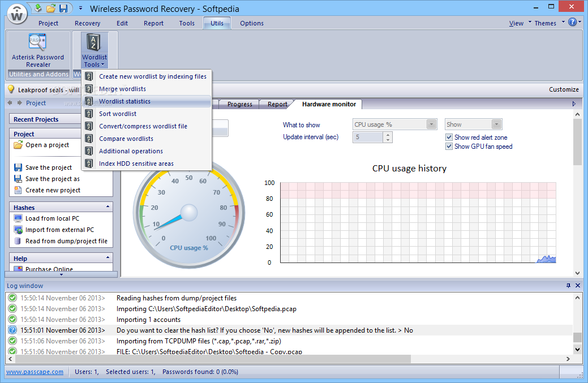The image size is (588, 383).
Task: Toggle the Show GPU fan speed checkbox
Action: coord(449,146)
